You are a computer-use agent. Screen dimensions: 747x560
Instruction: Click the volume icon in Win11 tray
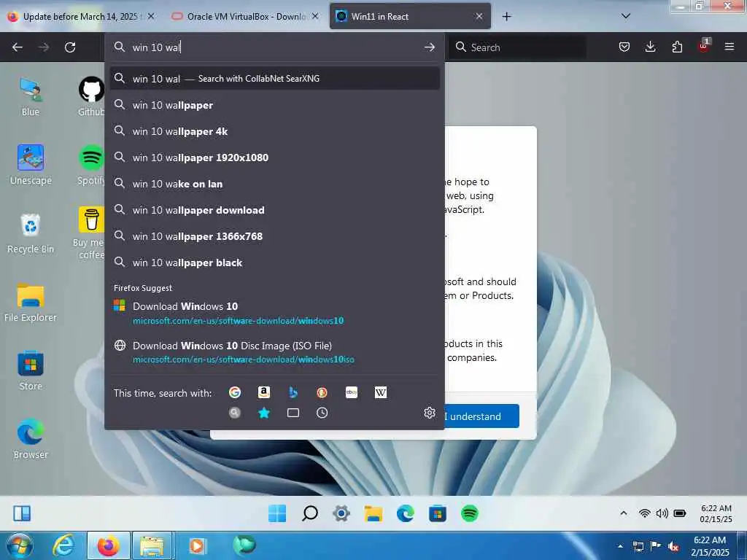point(662,513)
